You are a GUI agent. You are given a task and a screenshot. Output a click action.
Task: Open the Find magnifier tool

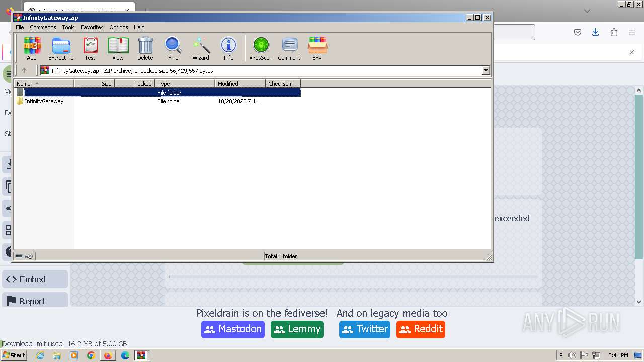click(x=173, y=49)
